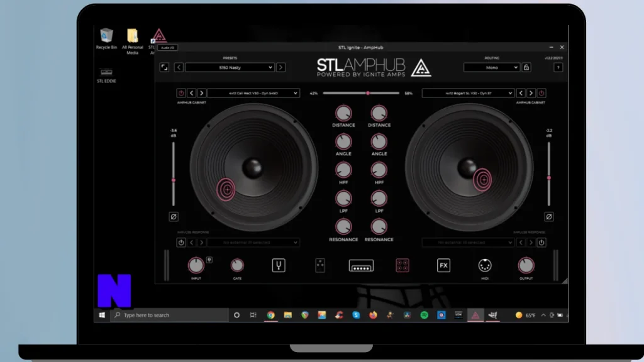The width and height of the screenshot is (644, 362).
Task: Open Task View on the taskbar
Action: pos(253,315)
